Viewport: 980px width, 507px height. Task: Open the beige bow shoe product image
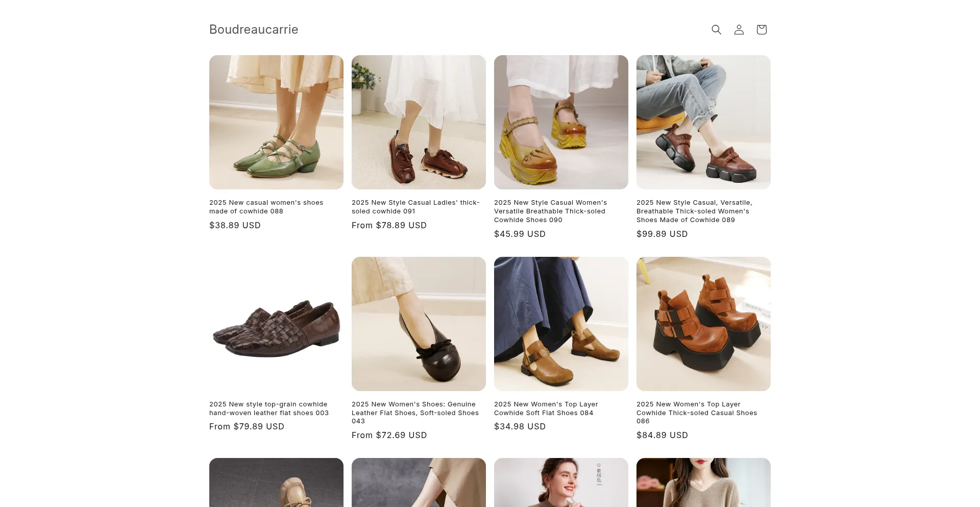[x=276, y=482]
